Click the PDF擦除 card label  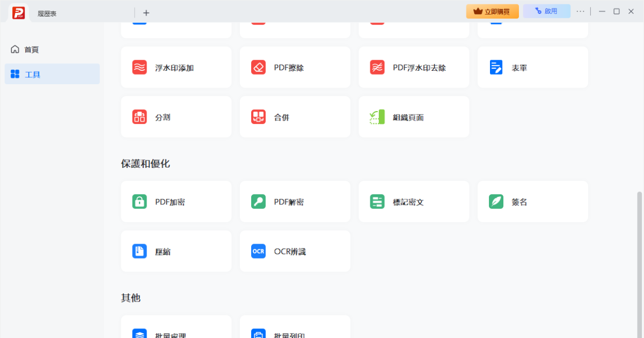(x=289, y=68)
